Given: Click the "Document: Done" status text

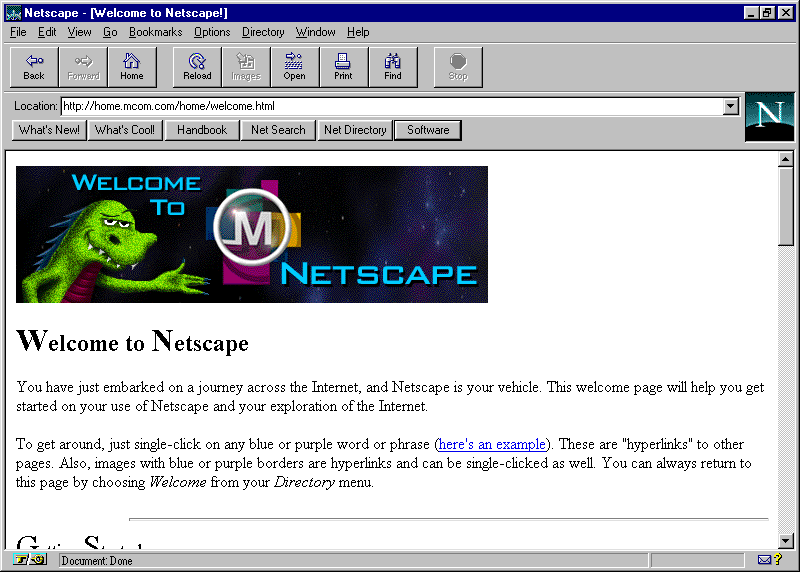Looking at the screenshot, I should point(97,561).
